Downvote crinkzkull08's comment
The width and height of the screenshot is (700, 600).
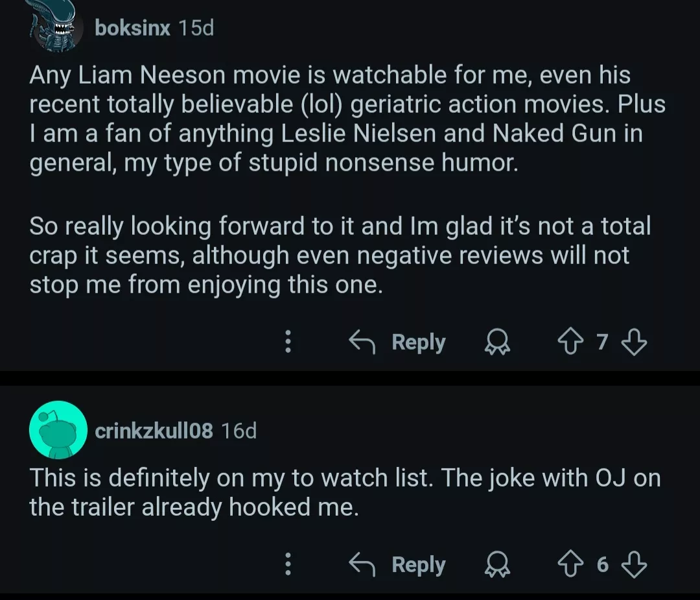(633, 565)
